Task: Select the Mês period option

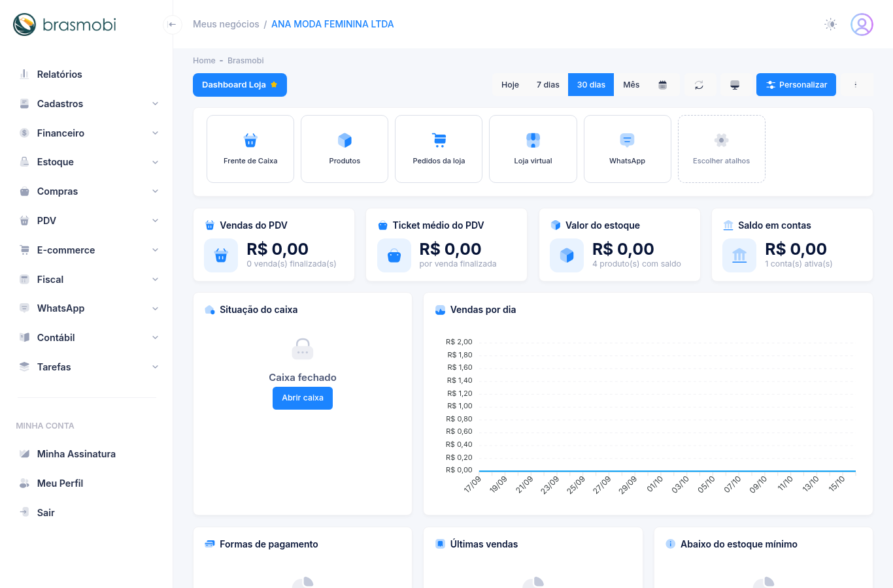Action: (x=631, y=85)
